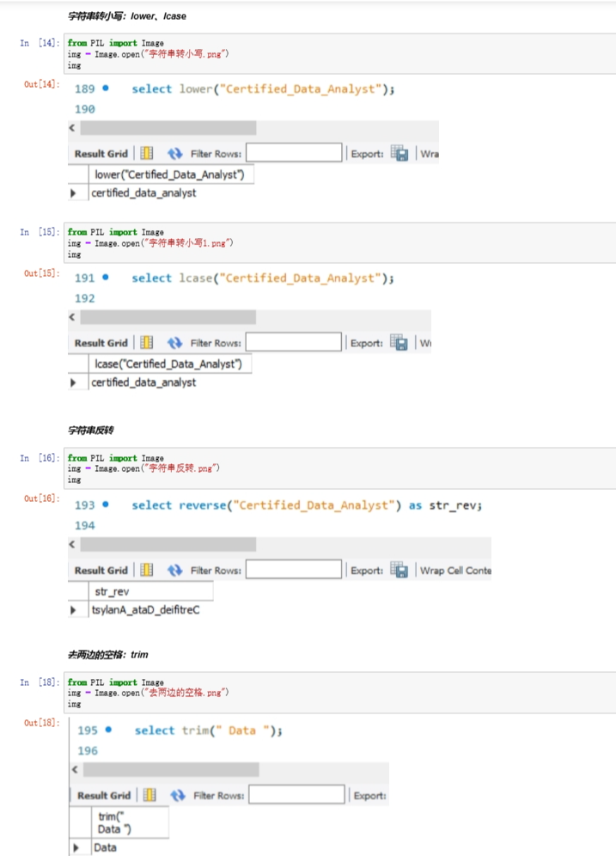Toggle breakpoint dot on line 191

106,278
